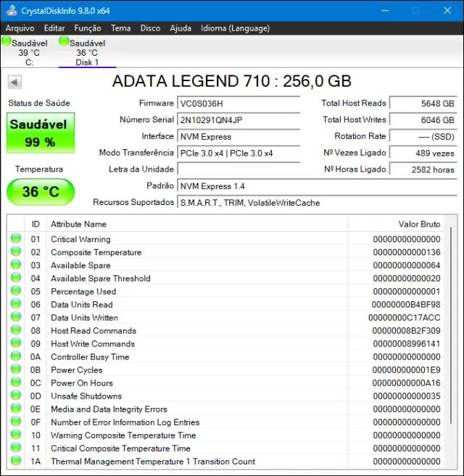Click status orb for Data Units Read
This screenshot has width=464, height=476.
click(16, 304)
